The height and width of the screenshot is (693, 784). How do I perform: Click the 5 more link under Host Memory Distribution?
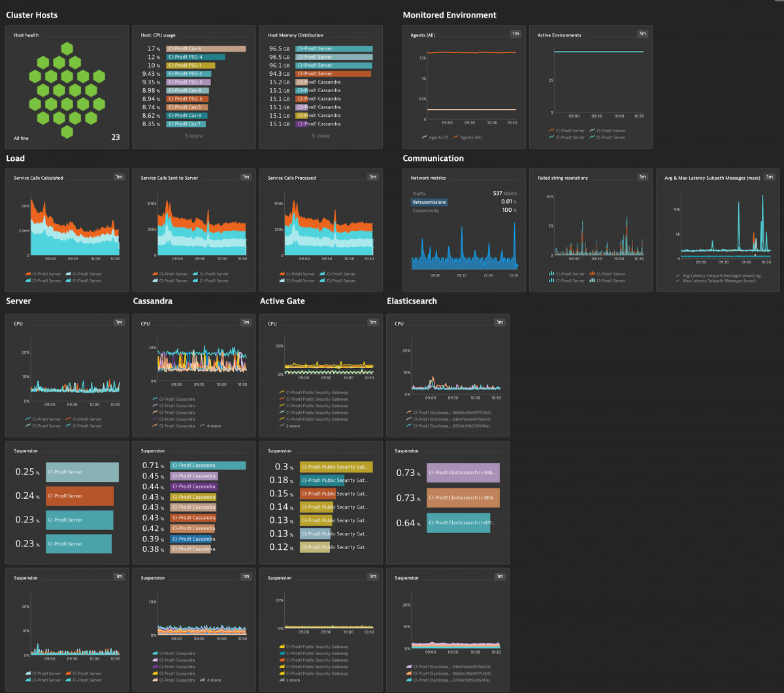click(319, 135)
